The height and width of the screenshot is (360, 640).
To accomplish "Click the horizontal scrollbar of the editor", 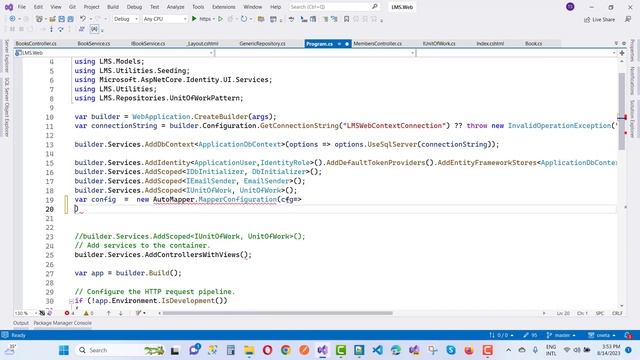I will (x=278, y=313).
